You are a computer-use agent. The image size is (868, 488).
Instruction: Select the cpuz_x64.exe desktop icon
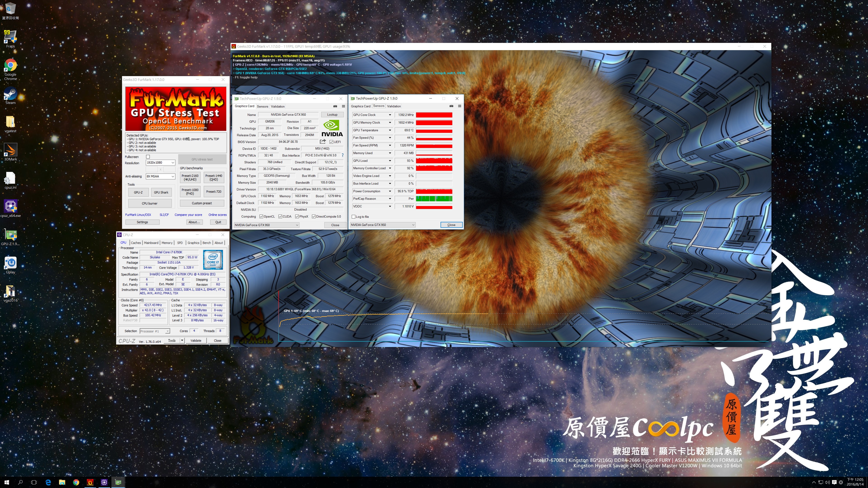(10, 209)
